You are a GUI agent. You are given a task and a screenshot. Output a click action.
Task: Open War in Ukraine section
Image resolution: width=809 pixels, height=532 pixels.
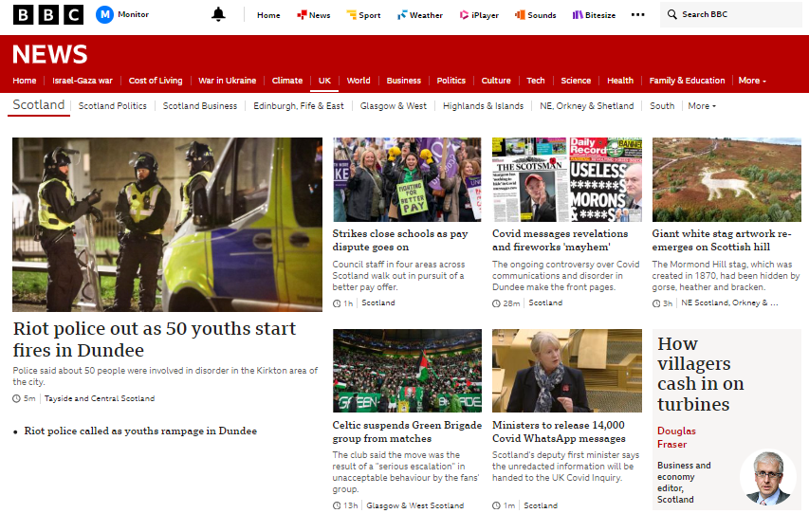[227, 81]
